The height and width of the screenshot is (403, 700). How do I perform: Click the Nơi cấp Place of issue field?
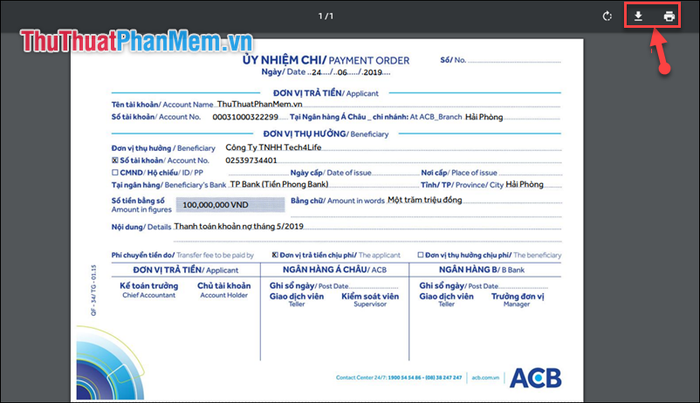(529, 173)
